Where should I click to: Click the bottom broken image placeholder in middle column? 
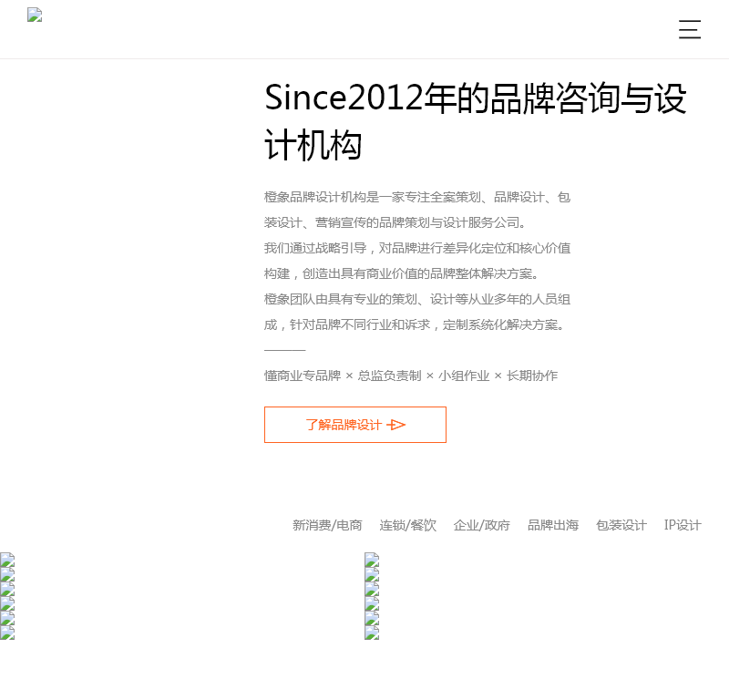[371, 632]
